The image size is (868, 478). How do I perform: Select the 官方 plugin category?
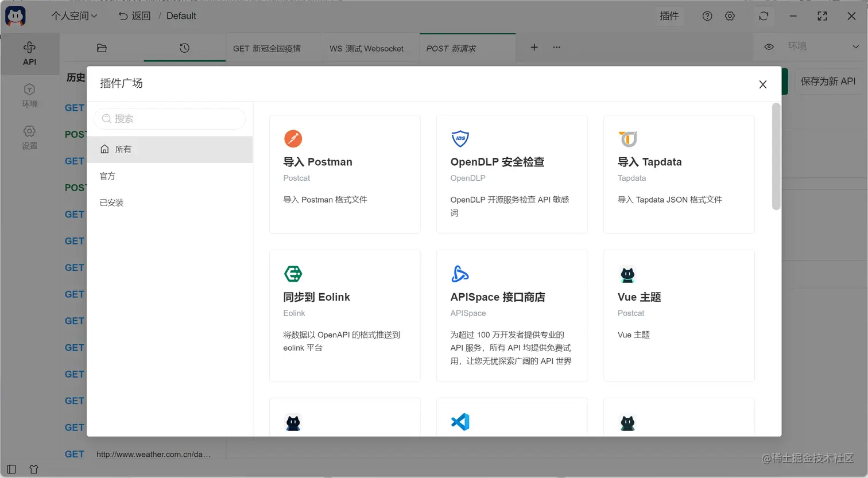click(x=170, y=176)
